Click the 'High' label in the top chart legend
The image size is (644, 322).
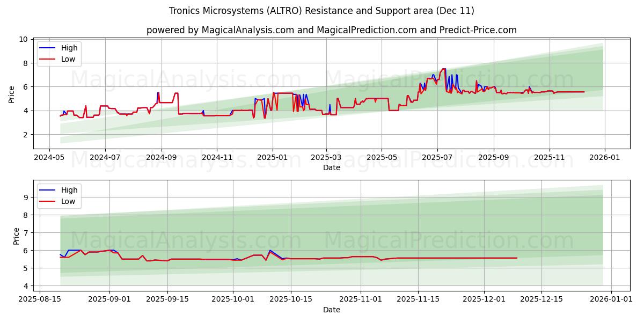69,48
